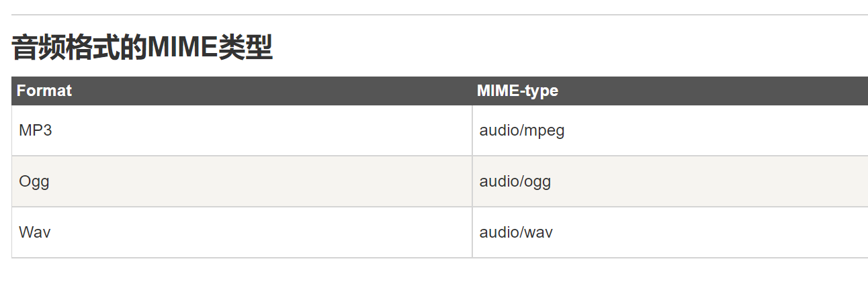
Task: Click "MIME" in the MIME-type column header
Action: coord(497,91)
